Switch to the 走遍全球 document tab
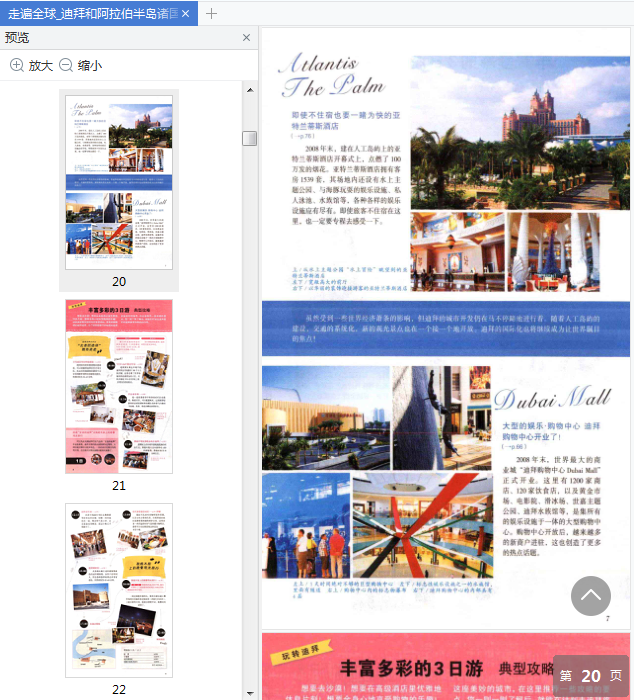634x700 pixels. [93, 14]
